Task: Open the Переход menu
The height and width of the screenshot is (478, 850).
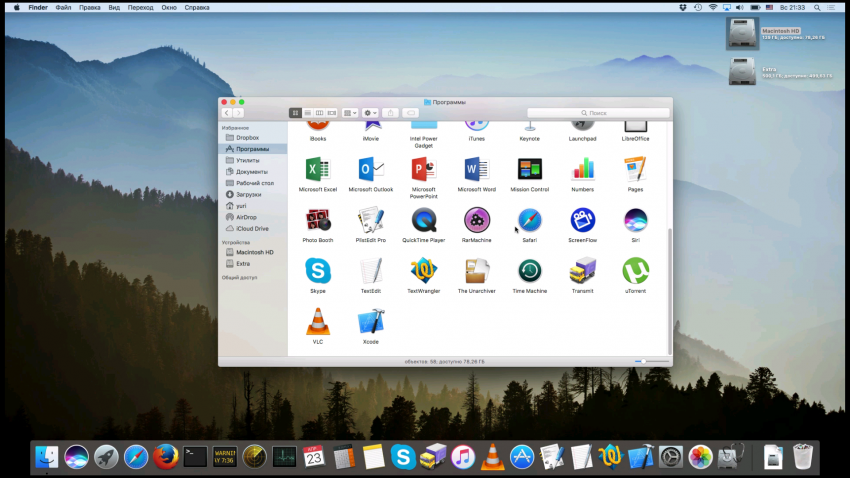Action: click(x=140, y=8)
